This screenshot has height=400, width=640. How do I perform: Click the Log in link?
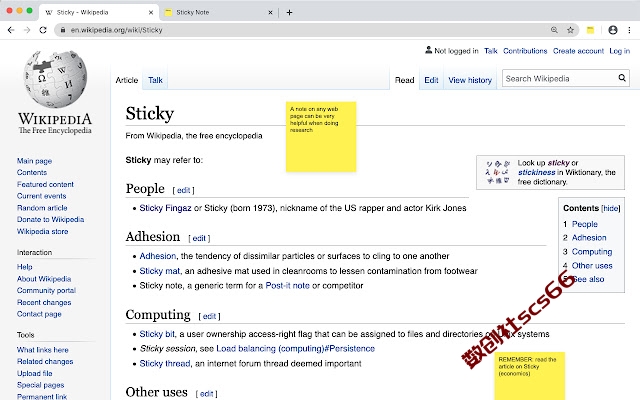(620, 51)
